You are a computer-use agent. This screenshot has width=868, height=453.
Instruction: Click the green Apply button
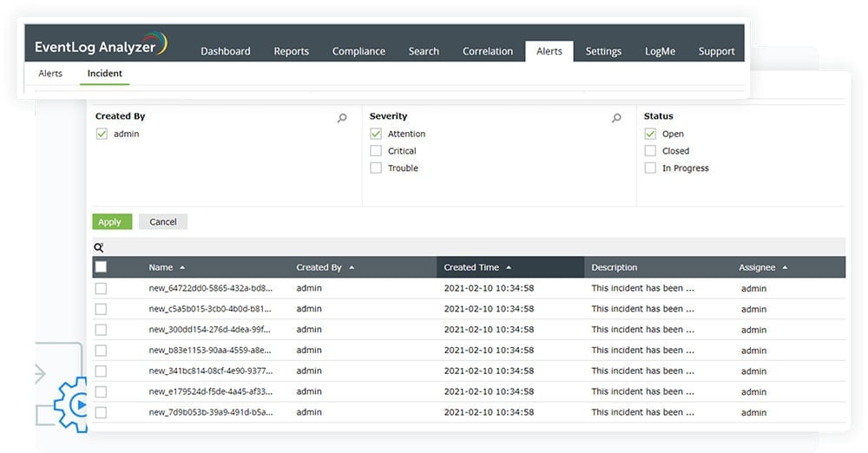coord(112,221)
